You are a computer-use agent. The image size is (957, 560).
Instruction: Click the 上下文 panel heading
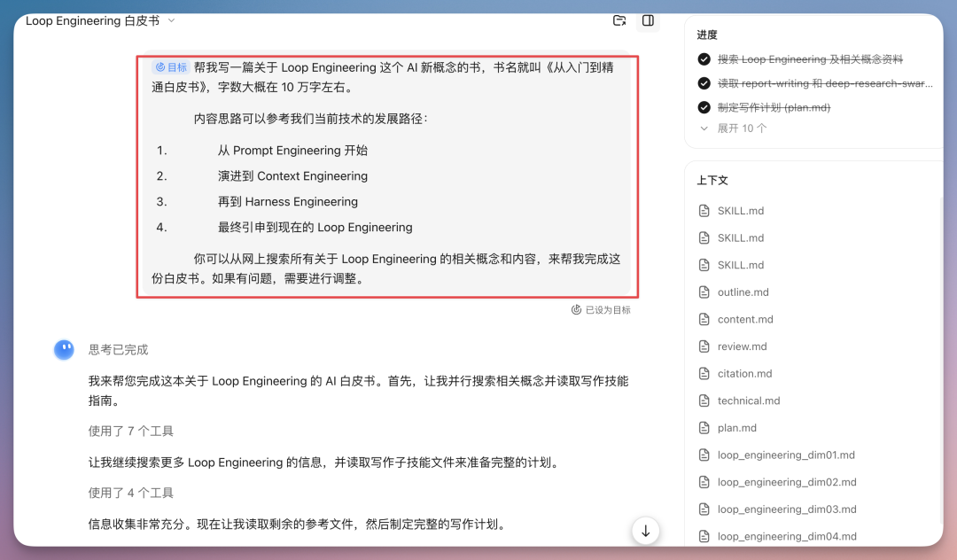coord(712,181)
